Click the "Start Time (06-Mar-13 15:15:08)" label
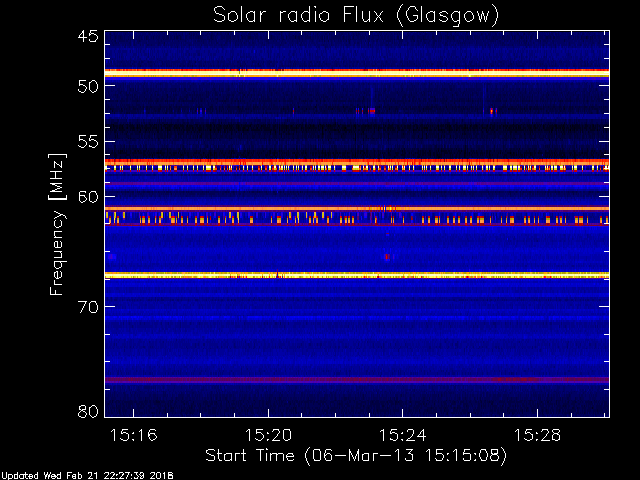640x480 pixels. click(356, 456)
